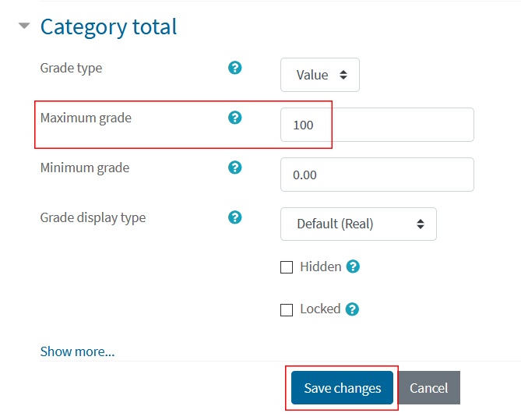This screenshot has width=521, height=420.
Task: Click the Save changes button
Action: pos(342,388)
